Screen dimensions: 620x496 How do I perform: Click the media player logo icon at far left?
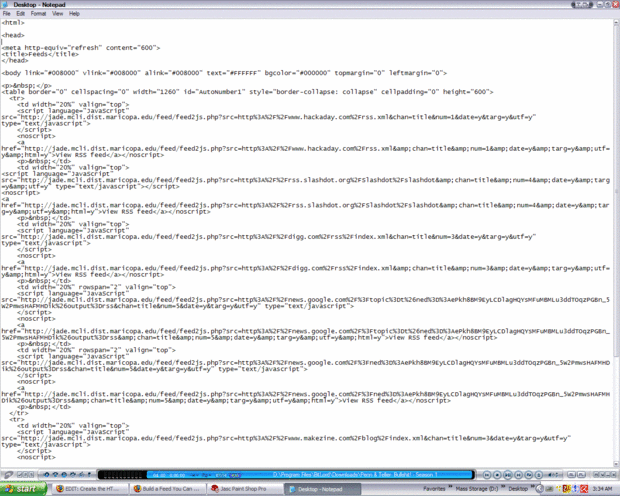(8, 475)
